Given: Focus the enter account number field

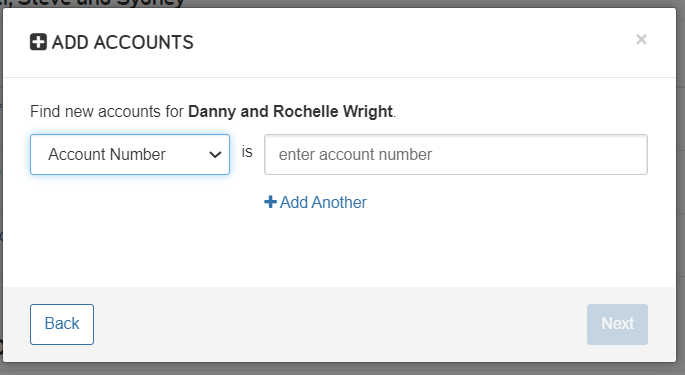Looking at the screenshot, I should click(456, 154).
